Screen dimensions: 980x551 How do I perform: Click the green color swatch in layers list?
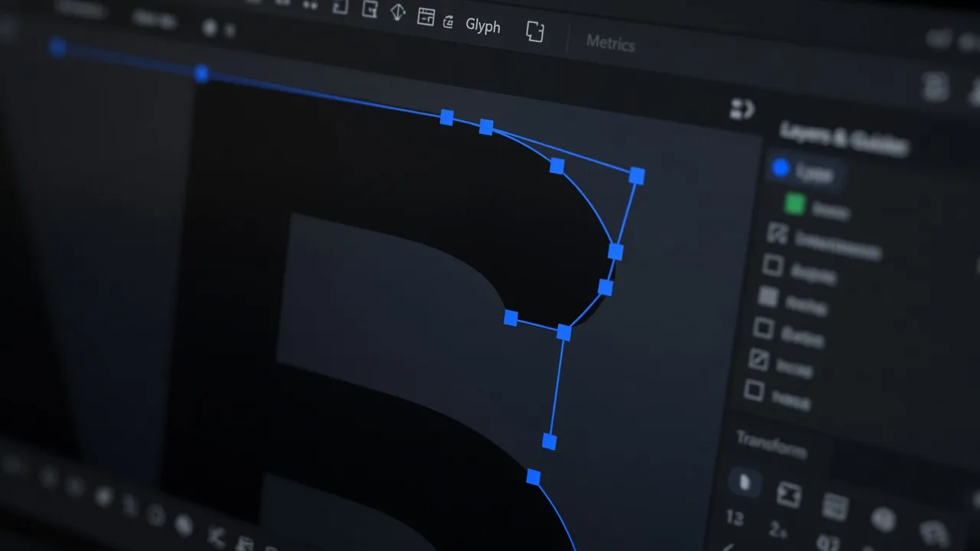[x=795, y=204]
